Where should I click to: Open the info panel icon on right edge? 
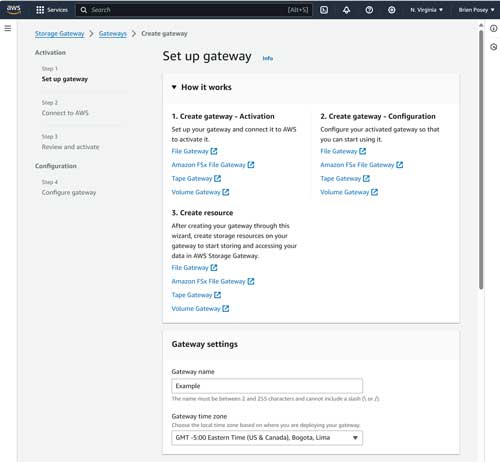(493, 28)
